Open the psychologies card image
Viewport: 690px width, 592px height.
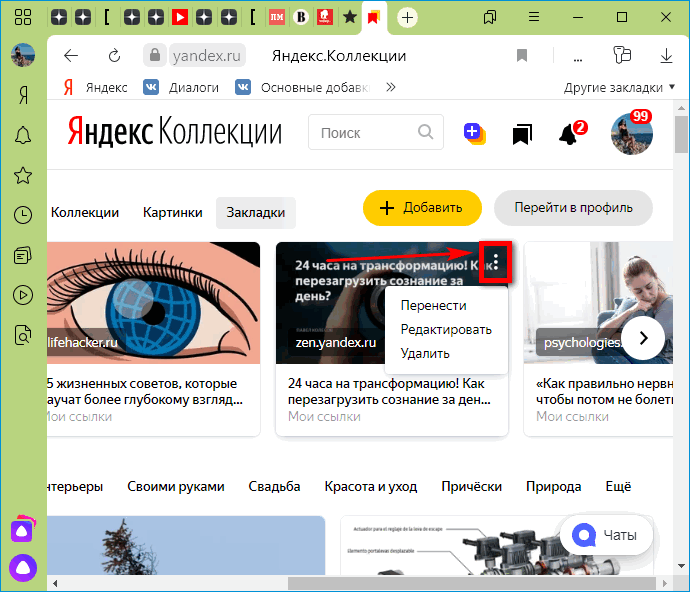(598, 303)
